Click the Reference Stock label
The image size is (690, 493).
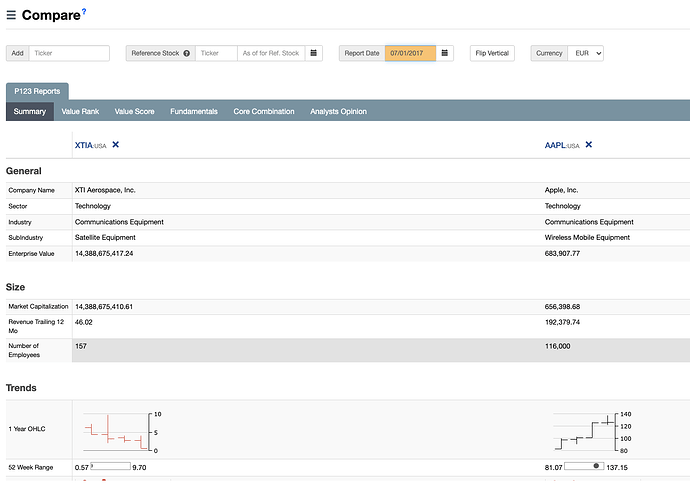[x=155, y=53]
